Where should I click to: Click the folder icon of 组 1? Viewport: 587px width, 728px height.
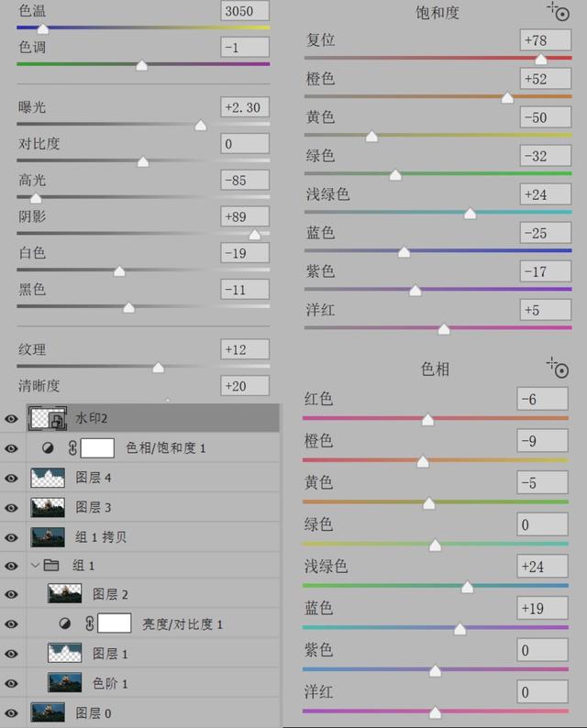coord(51,565)
